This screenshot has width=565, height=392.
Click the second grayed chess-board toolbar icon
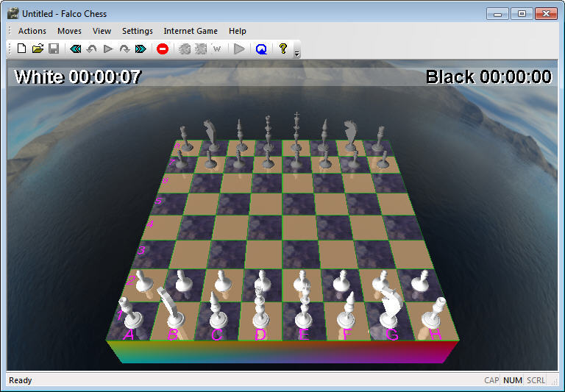201,49
